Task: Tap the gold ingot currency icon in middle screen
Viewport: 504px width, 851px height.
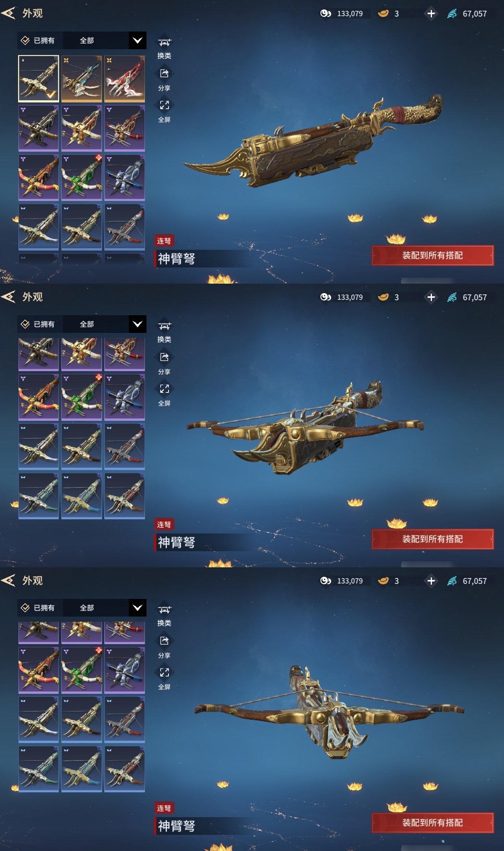Action: pyautogui.click(x=383, y=297)
